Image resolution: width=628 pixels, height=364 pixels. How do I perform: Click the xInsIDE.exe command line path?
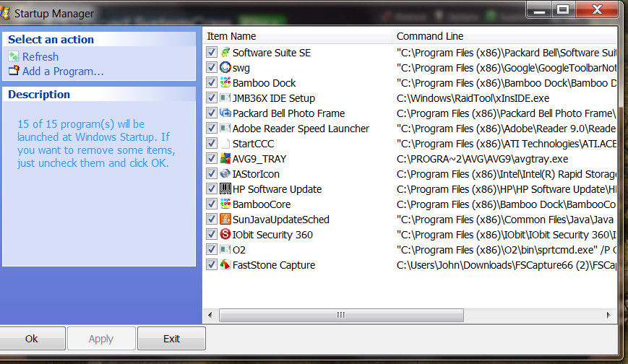click(x=473, y=98)
